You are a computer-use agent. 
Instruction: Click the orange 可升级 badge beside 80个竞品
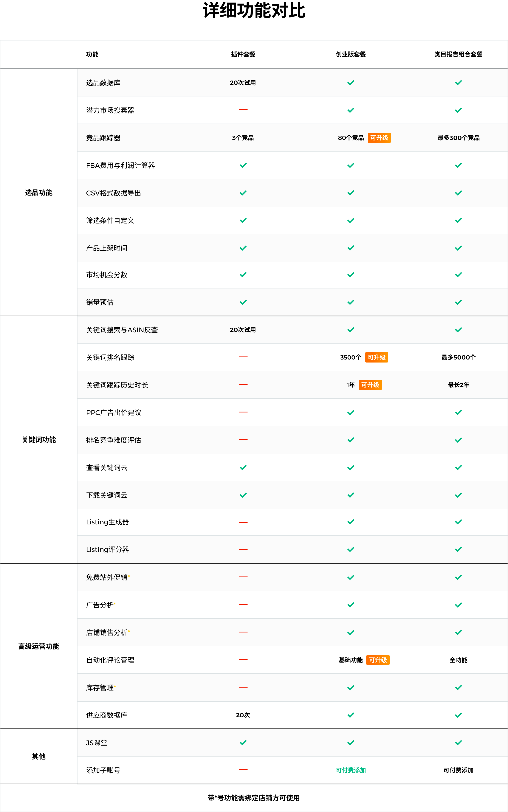click(x=379, y=138)
